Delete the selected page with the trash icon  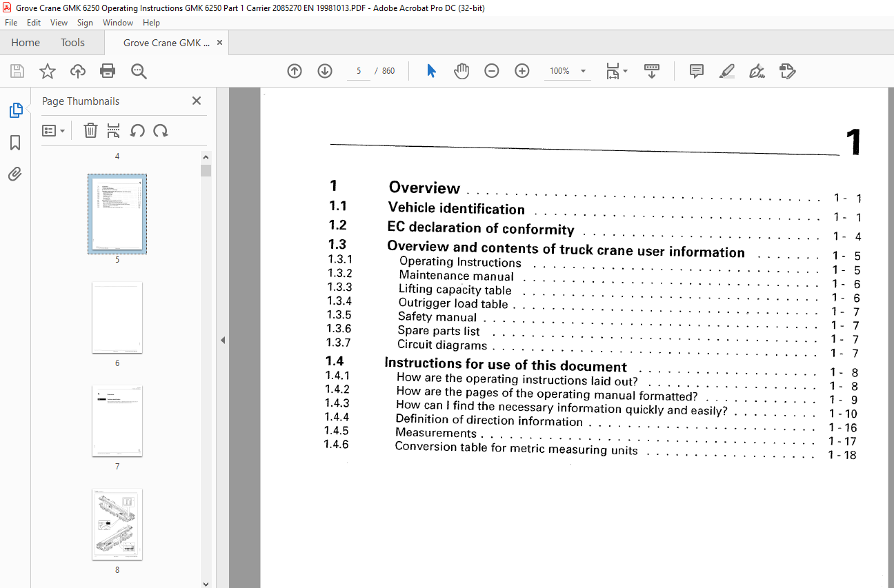(90, 130)
